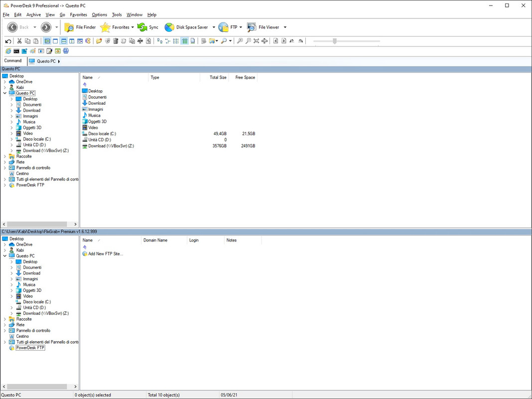Viewport: 532px width, 399px height.
Task: Click the FTP globe icon
Action: [224, 27]
